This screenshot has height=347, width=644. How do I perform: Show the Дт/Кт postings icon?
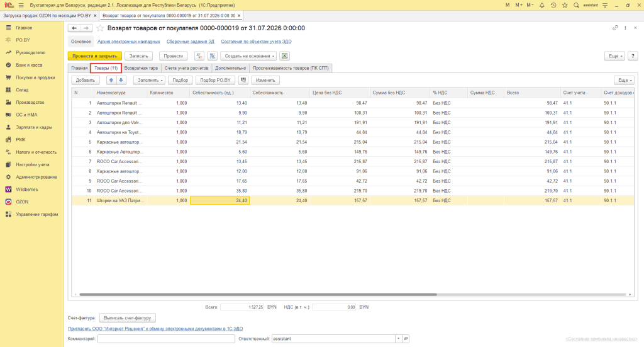pos(199,56)
